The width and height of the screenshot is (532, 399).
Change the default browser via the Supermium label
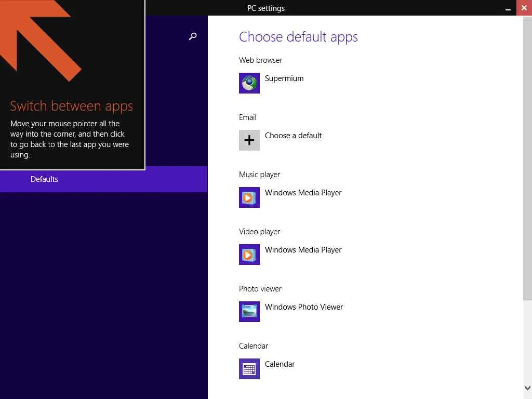[284, 78]
